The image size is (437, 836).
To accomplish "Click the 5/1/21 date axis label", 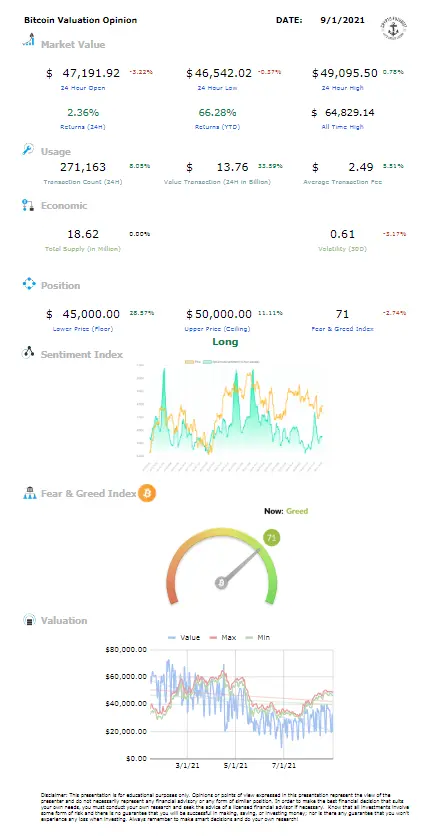I will tap(234, 766).
